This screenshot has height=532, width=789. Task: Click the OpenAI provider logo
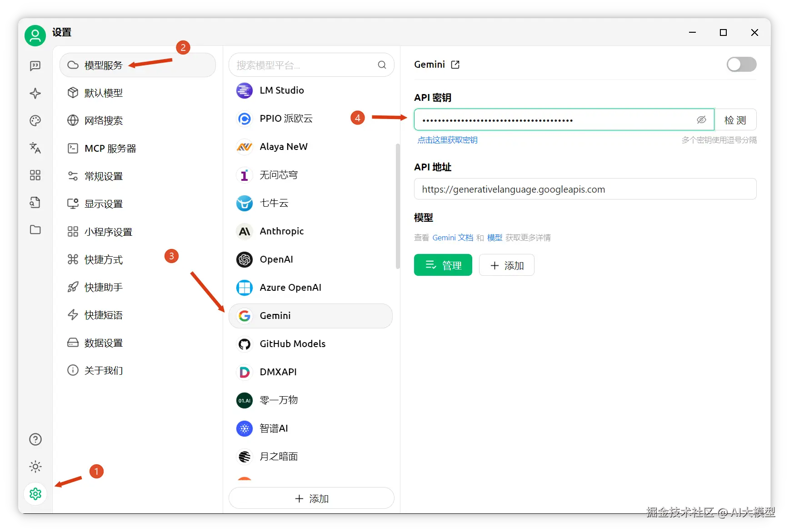coord(245,259)
